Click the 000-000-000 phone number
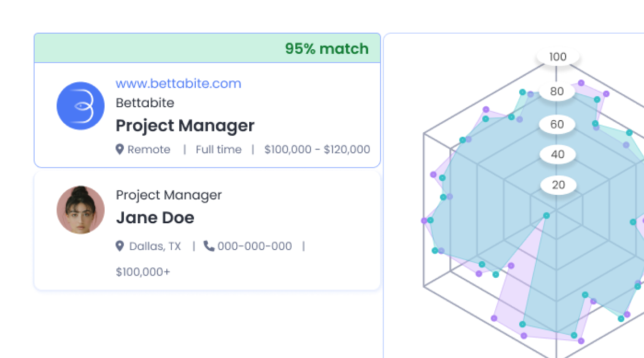 coord(255,246)
